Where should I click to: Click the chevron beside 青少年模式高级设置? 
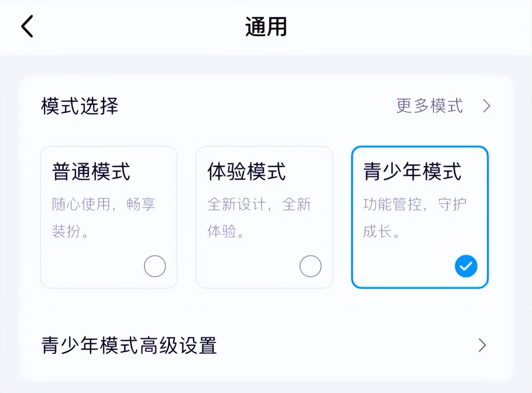(x=483, y=344)
